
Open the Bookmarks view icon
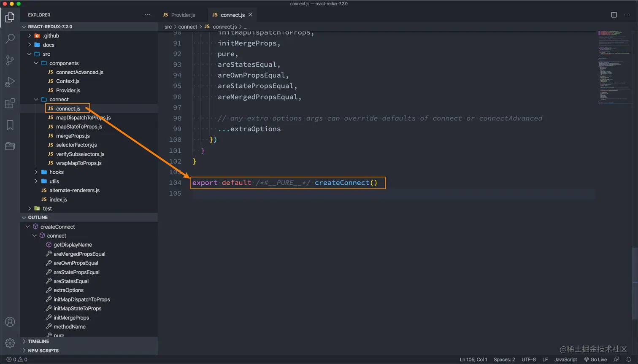click(x=10, y=125)
